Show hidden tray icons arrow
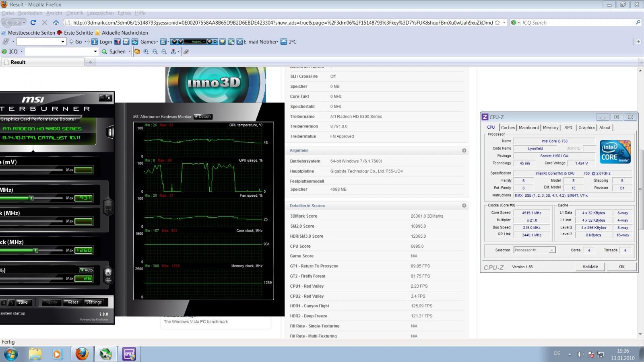 (x=570, y=354)
